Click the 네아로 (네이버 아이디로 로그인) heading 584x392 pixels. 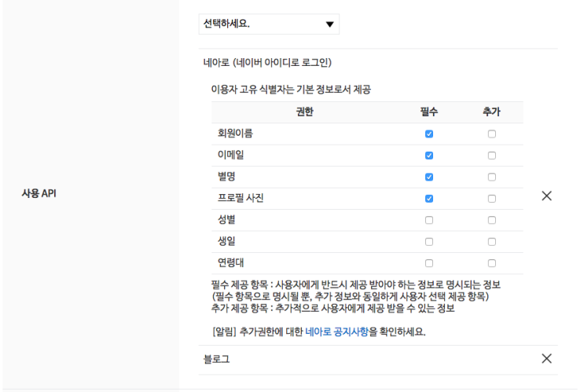point(267,63)
